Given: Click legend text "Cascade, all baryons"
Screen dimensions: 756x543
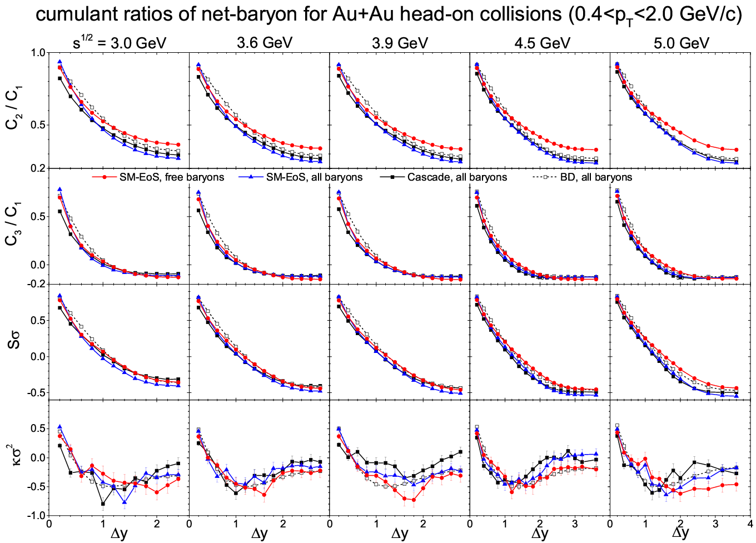Looking at the screenshot, I should [x=457, y=177].
